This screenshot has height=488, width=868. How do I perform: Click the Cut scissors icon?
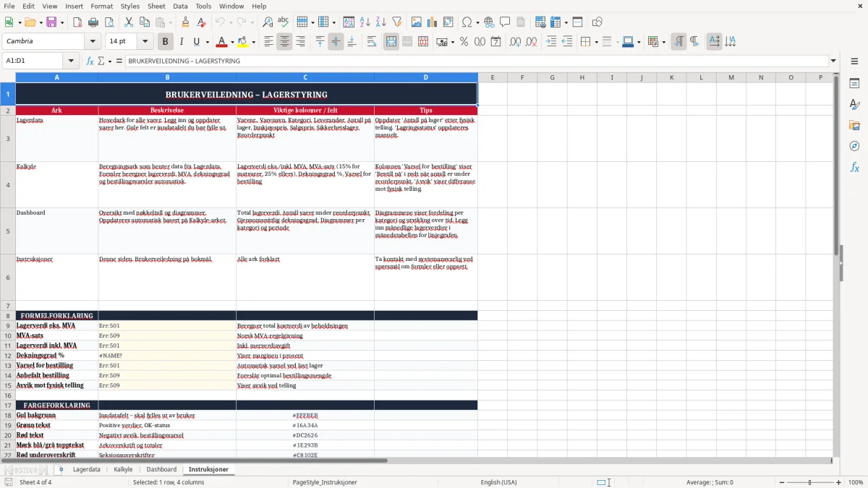click(129, 22)
